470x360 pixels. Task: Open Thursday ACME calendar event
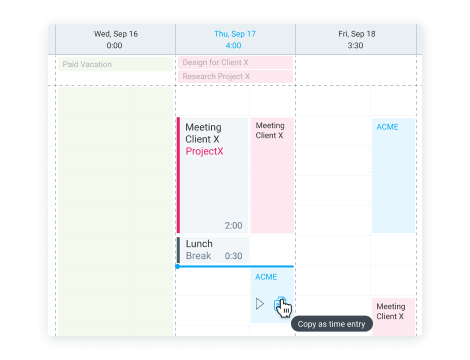pyautogui.click(x=272, y=295)
